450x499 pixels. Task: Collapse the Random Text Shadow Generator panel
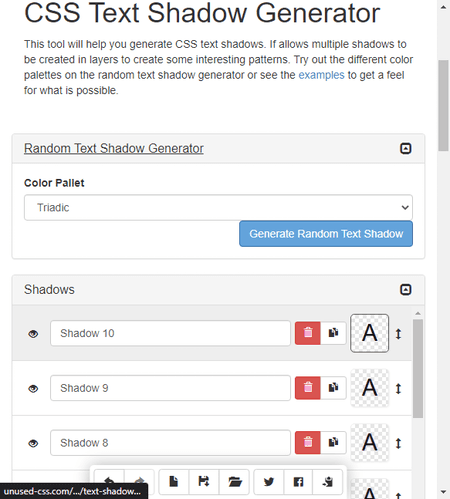pyautogui.click(x=405, y=148)
